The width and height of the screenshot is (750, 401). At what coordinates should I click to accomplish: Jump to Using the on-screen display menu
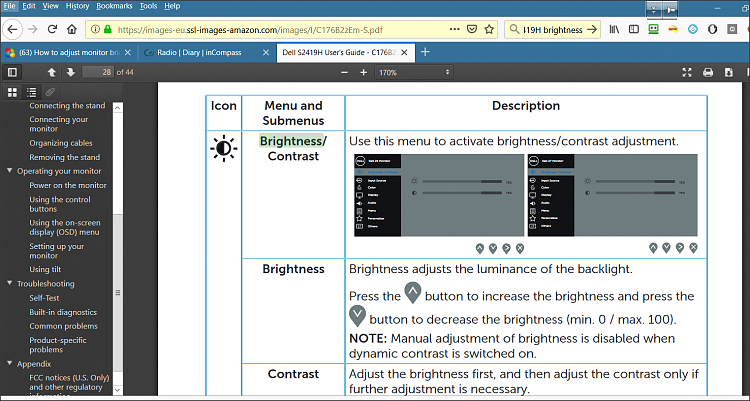pyautogui.click(x=65, y=227)
